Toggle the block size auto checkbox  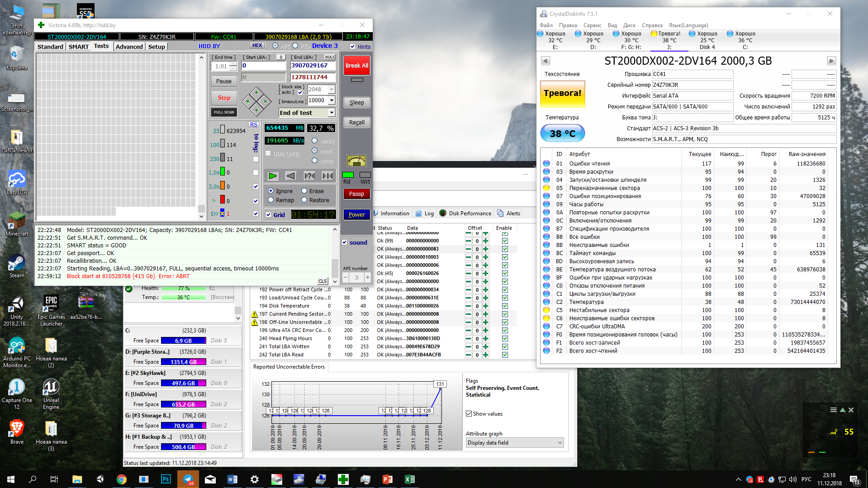pyautogui.click(x=300, y=92)
